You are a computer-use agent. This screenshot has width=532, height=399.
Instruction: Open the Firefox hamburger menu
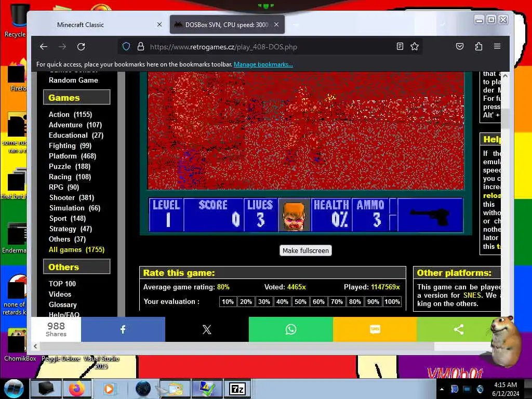click(x=497, y=46)
